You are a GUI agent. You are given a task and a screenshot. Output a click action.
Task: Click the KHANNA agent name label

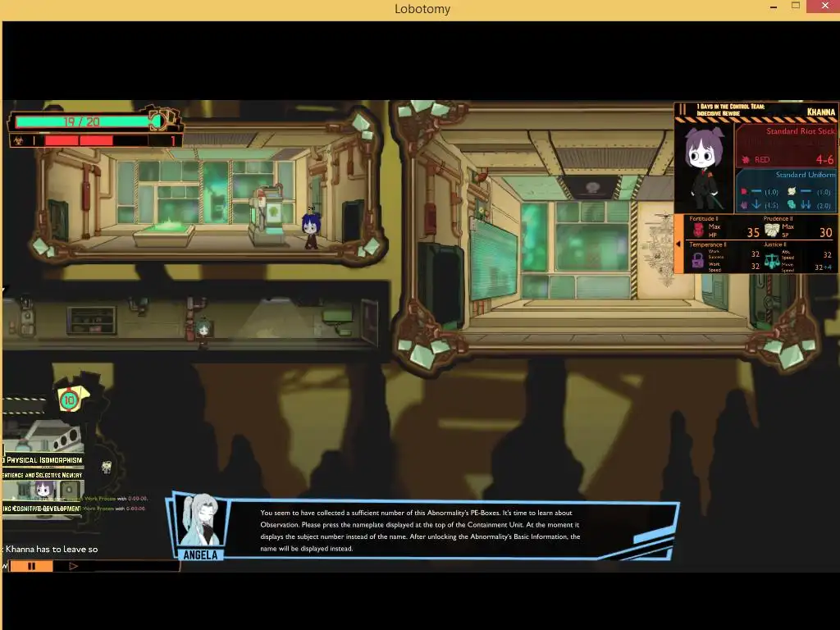point(820,112)
